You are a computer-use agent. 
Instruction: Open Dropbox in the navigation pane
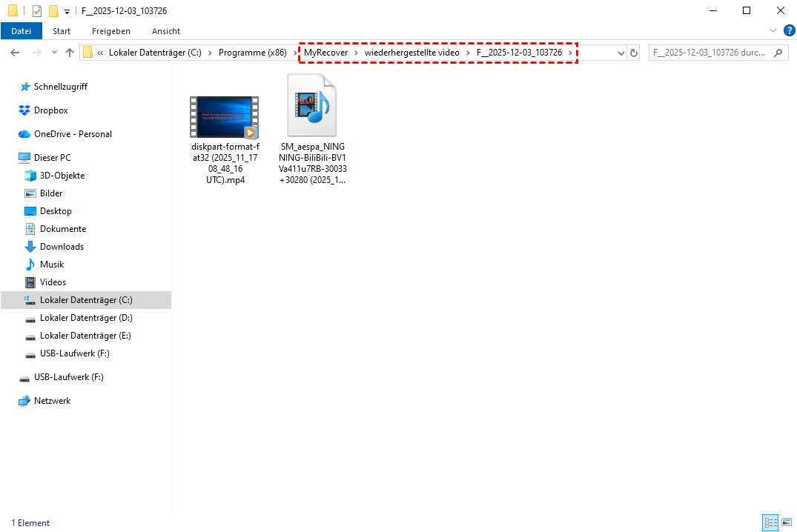(x=50, y=110)
